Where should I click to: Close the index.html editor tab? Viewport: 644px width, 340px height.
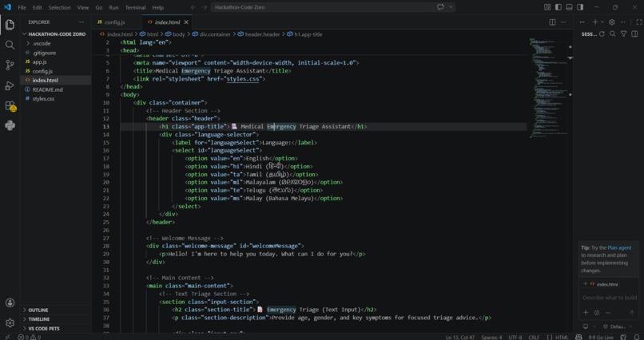(186, 22)
